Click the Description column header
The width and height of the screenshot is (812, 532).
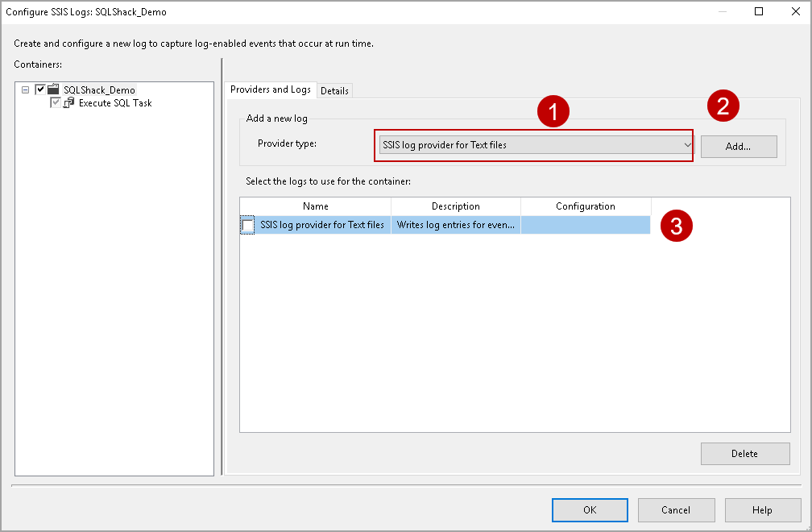pos(455,206)
